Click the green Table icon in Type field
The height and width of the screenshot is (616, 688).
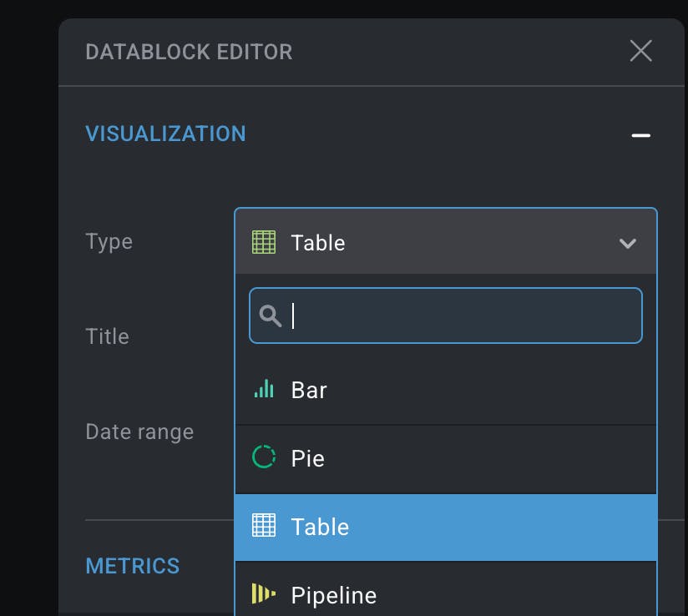click(x=264, y=243)
